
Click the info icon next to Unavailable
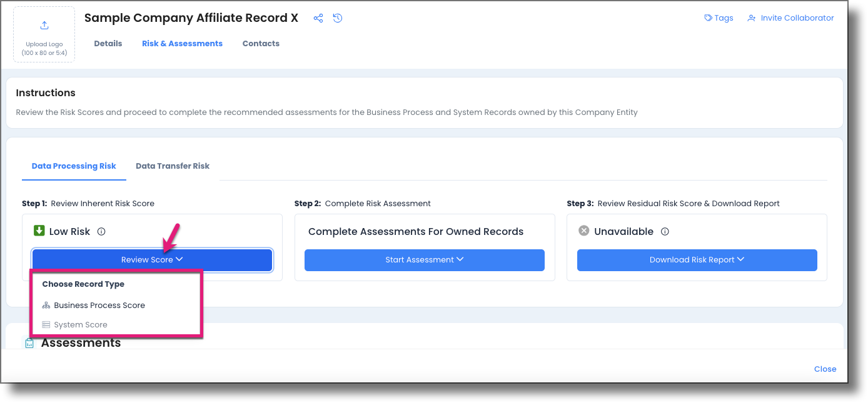(665, 231)
